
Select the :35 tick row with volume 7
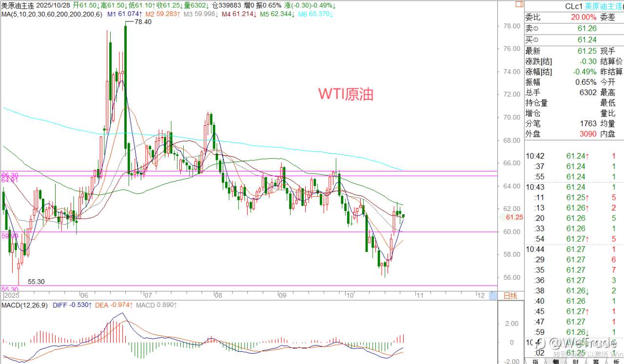(x=574, y=270)
